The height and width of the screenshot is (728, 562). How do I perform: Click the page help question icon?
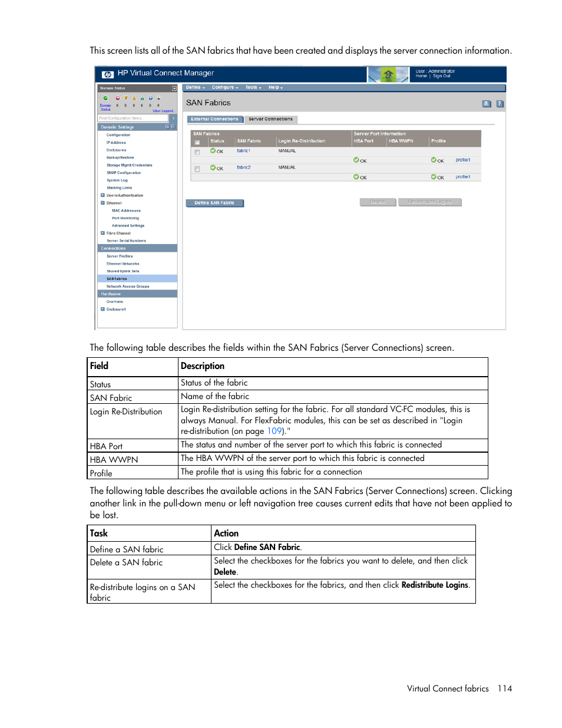click(x=500, y=104)
